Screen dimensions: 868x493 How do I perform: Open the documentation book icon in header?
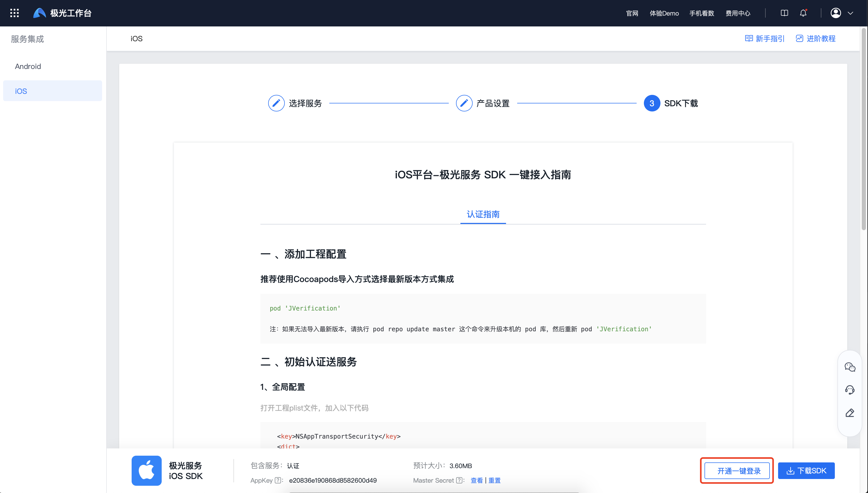(x=784, y=13)
